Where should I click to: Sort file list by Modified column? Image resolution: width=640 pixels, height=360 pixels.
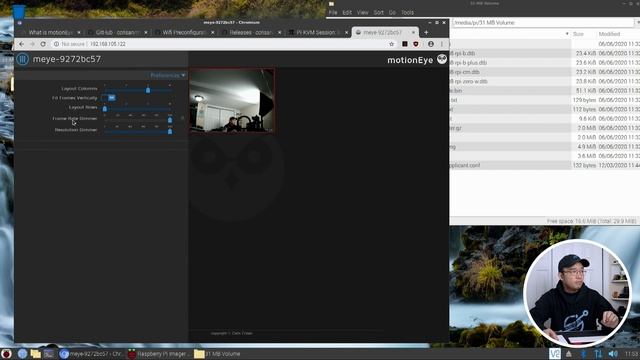[609, 34]
